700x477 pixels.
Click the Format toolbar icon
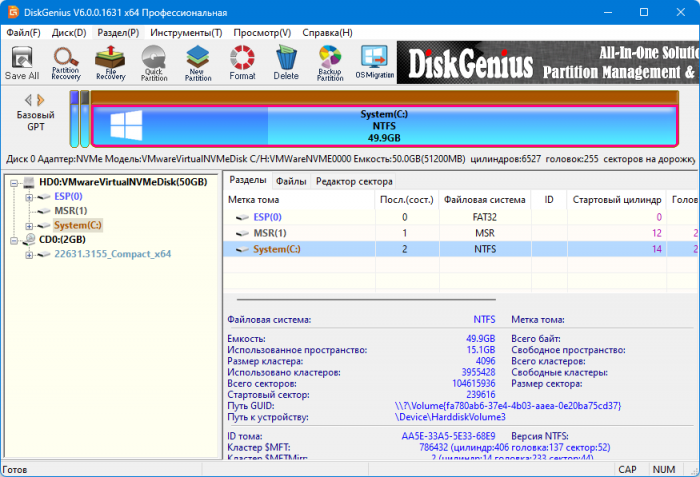pyautogui.click(x=242, y=63)
